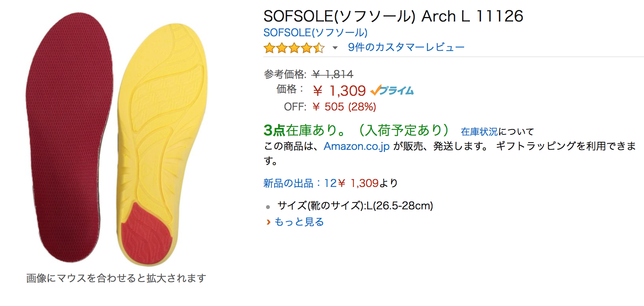Click the size bullet L(26.5-28cm)
The image size is (644, 306).
(355, 206)
